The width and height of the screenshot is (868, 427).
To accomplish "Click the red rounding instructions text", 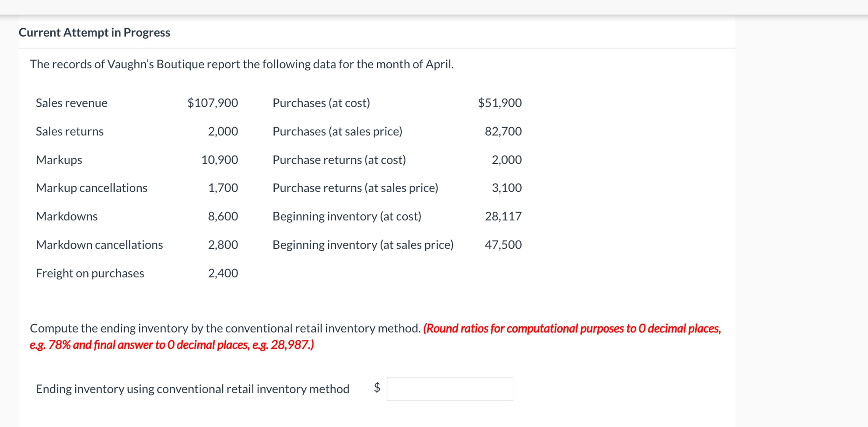I will coord(571,328).
